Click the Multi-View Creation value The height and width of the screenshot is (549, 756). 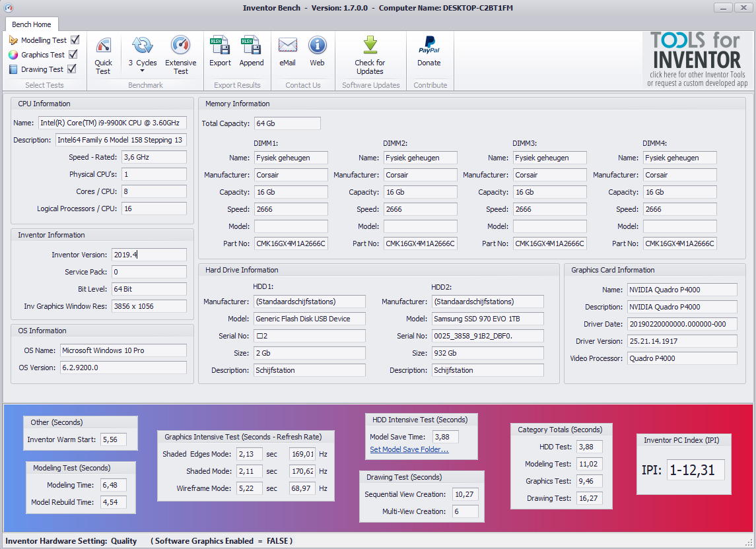pyautogui.click(x=465, y=511)
